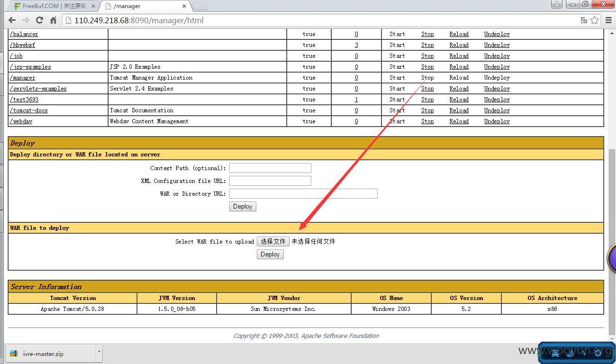Undeploy the /jsp-examples application
Image resolution: width=616 pixels, height=364 pixels.
497,67
